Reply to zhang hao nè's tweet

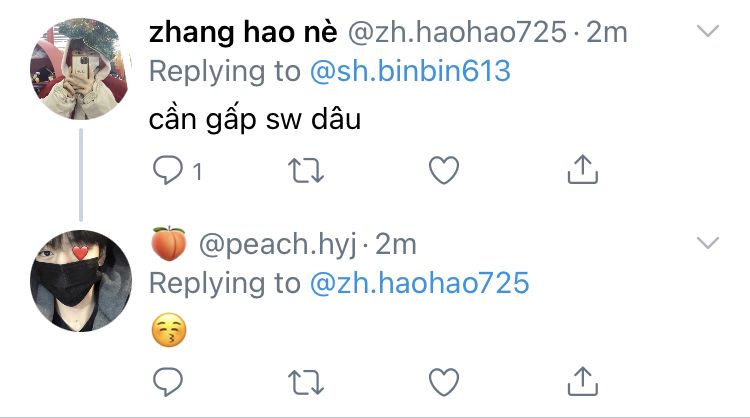(168, 170)
